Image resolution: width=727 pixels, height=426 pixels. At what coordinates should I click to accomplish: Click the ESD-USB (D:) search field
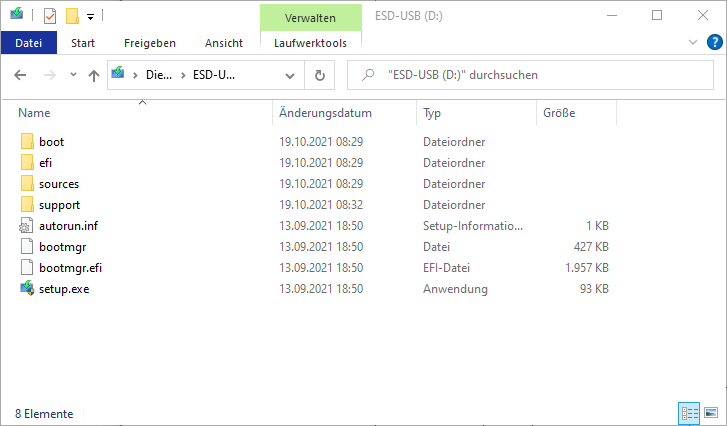pyautogui.click(x=530, y=75)
